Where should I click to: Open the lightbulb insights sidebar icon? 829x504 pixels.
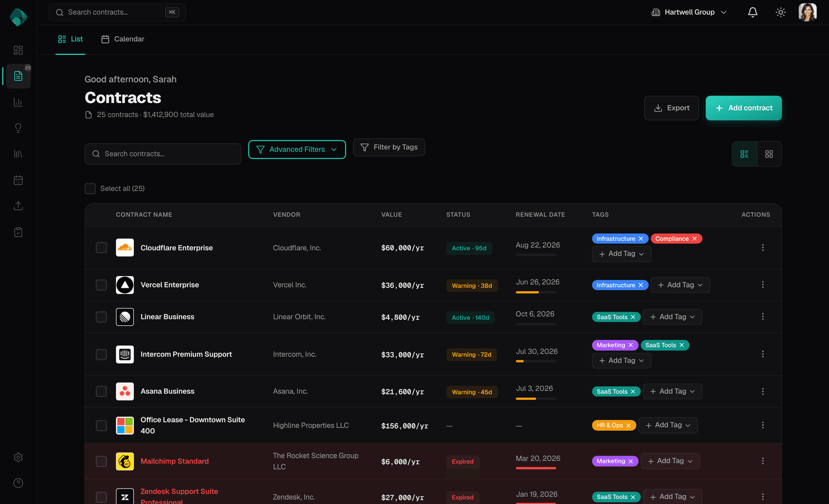tap(18, 128)
